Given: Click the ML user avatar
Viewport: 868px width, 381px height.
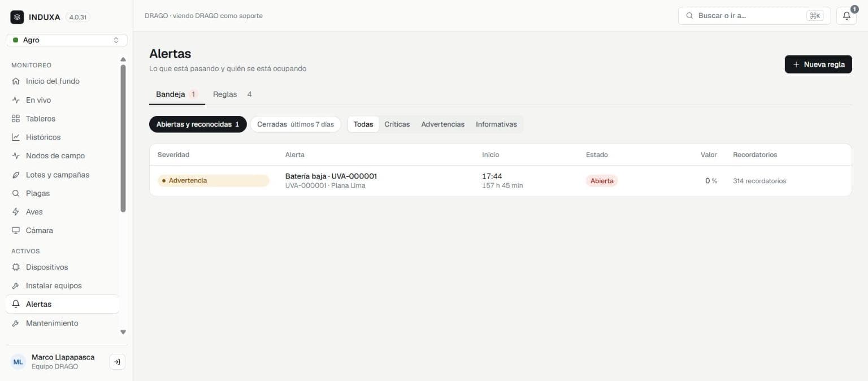Looking at the screenshot, I should click(18, 362).
